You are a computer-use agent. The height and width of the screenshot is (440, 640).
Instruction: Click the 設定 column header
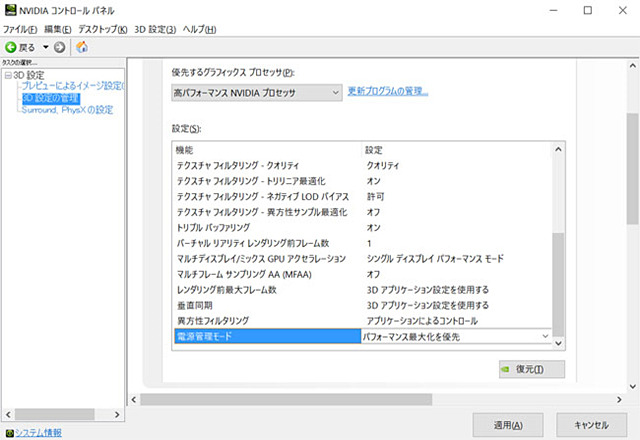pos(374,150)
